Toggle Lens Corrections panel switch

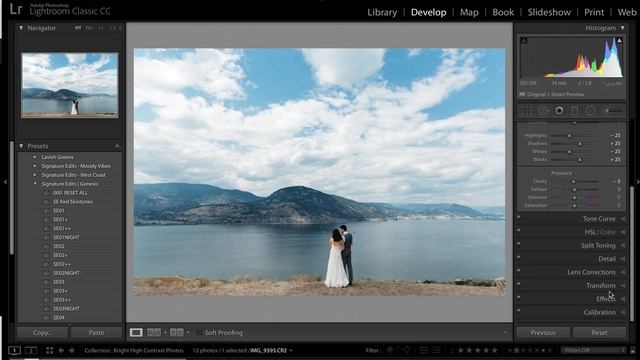[518, 271]
